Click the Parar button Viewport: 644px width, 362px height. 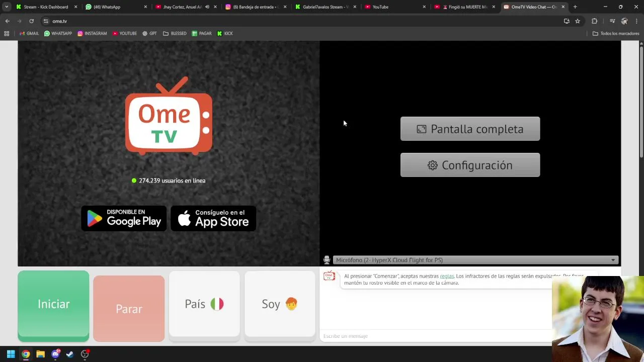(129, 309)
